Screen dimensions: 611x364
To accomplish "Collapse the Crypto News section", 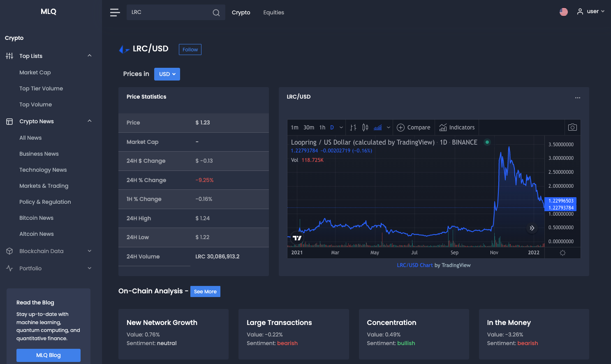I will click(90, 121).
